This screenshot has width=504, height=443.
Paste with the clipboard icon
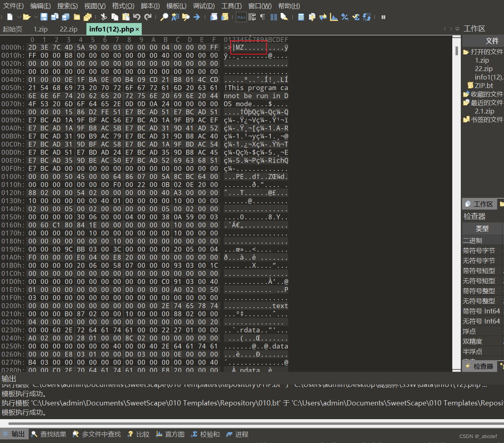126,17
